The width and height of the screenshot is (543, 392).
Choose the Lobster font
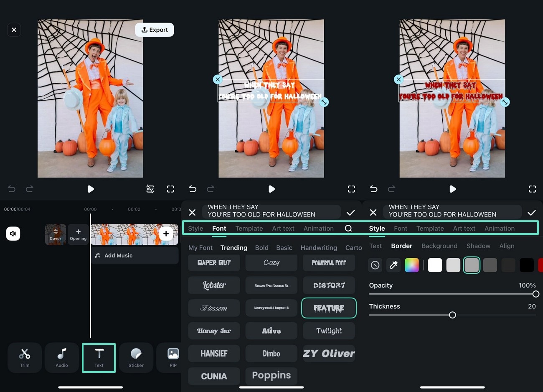pos(214,285)
